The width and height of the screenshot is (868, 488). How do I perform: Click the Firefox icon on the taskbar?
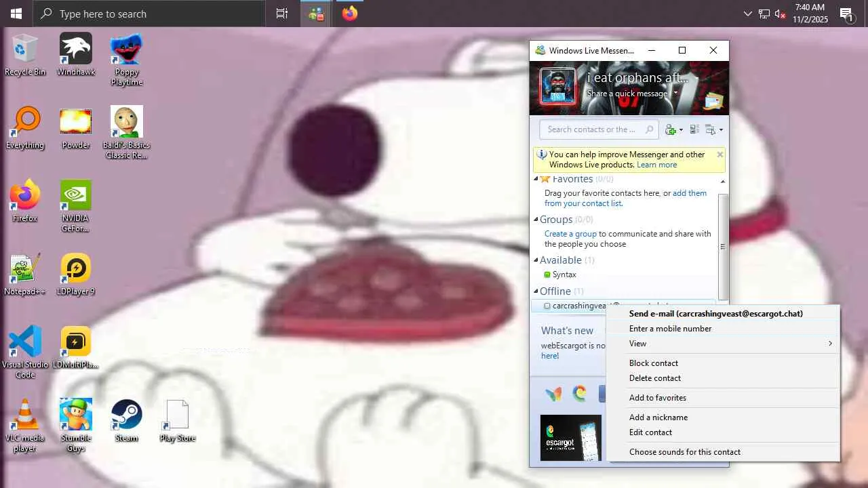(x=350, y=14)
